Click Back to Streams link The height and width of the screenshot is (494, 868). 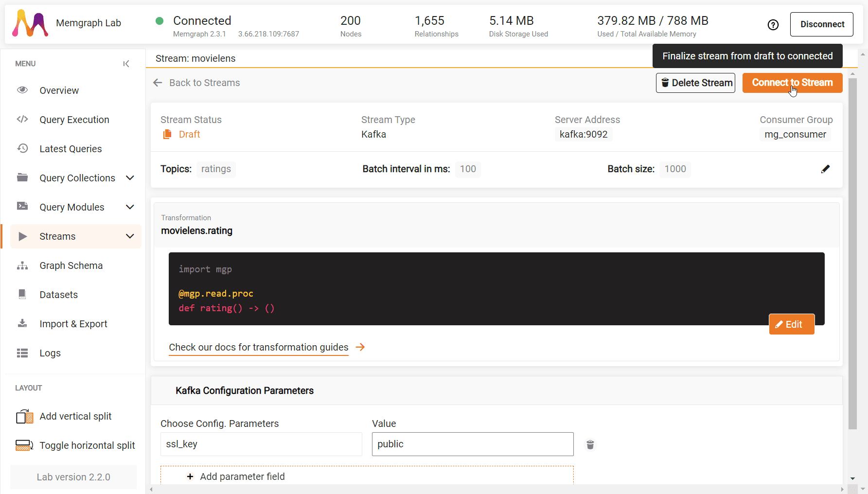point(204,83)
